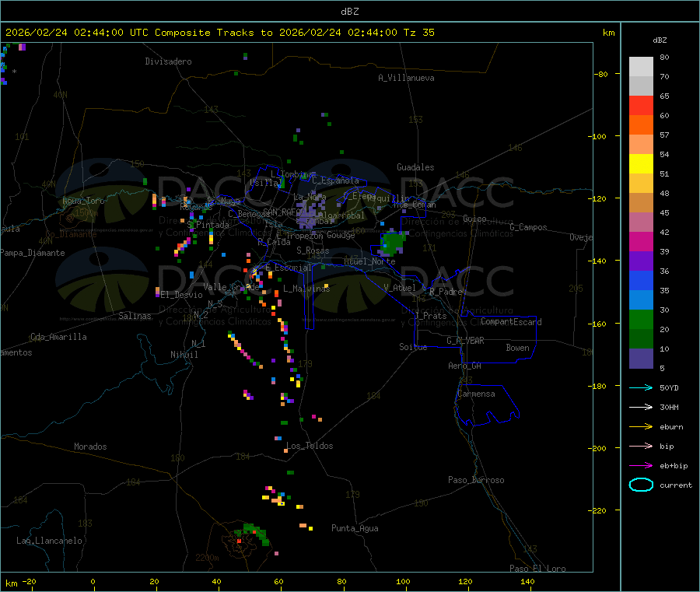700x592 pixels.
Task: Select the magenta 39 dBZ color swatch
Action: coord(641,241)
